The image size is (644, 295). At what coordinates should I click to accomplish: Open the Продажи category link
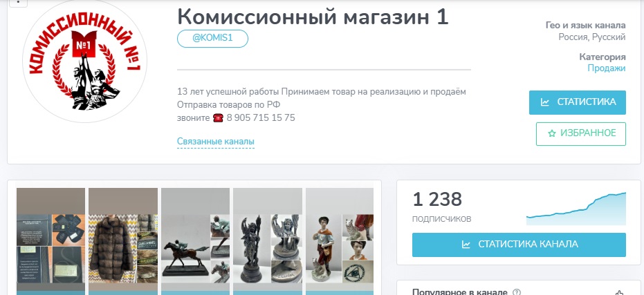[606, 68]
